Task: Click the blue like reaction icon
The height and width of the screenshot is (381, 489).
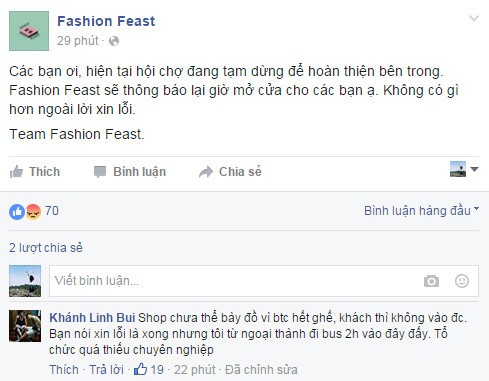Action: (17, 211)
